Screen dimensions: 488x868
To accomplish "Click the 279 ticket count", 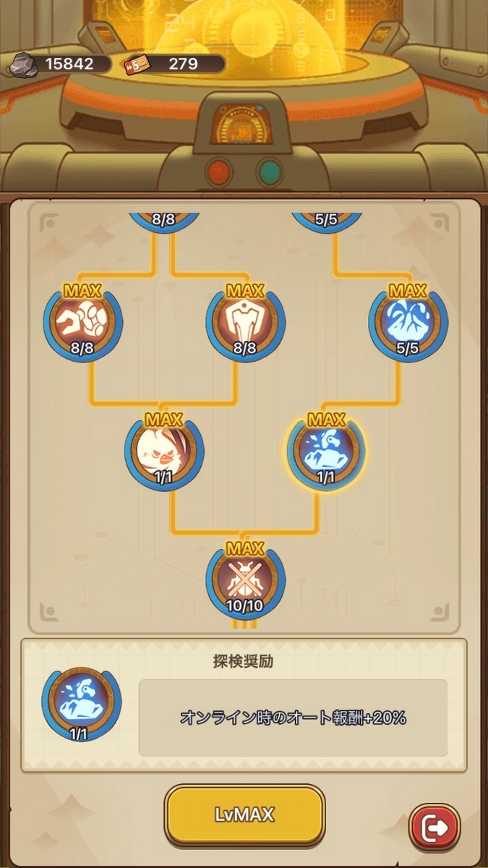I will coord(184,64).
